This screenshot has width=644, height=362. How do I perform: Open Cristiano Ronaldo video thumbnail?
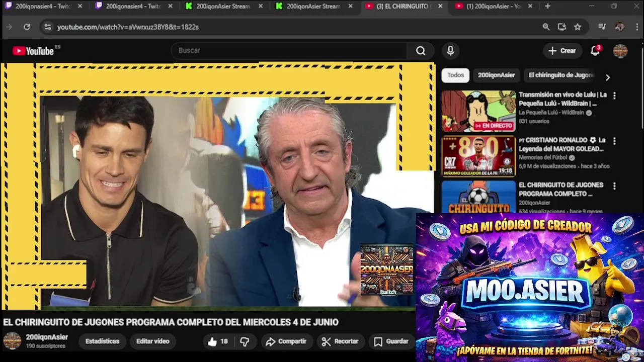coord(478,156)
